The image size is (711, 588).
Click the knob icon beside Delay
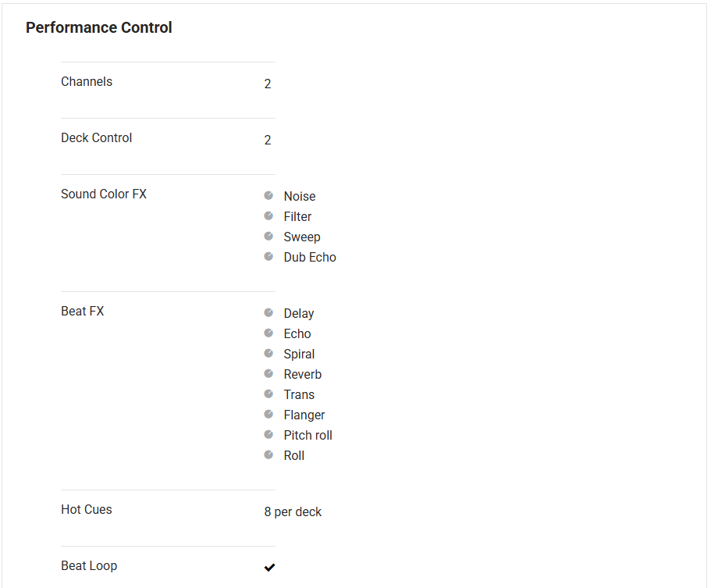[x=268, y=312]
